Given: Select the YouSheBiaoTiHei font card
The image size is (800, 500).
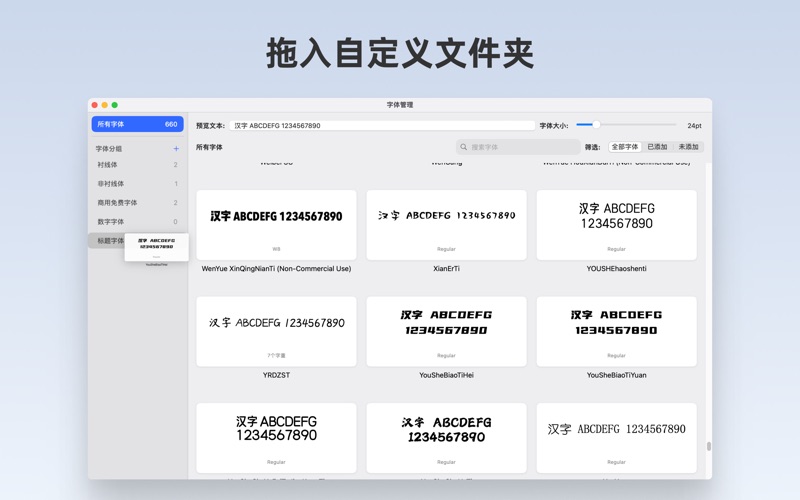Looking at the screenshot, I should point(446,331).
